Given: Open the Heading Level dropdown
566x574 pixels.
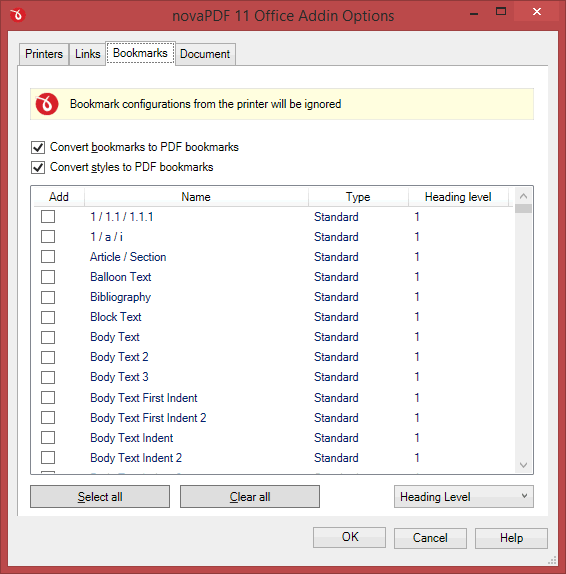Looking at the screenshot, I should tap(464, 497).
